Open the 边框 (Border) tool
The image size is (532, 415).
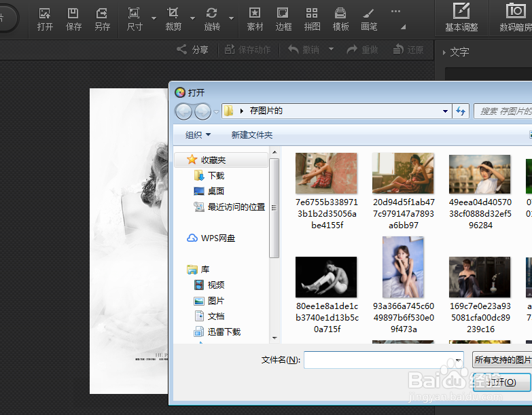tap(283, 19)
